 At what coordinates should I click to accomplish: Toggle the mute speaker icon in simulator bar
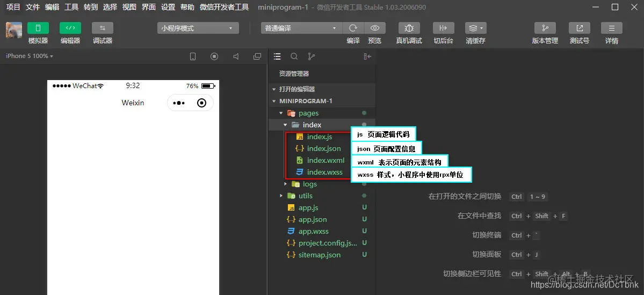[x=236, y=56]
